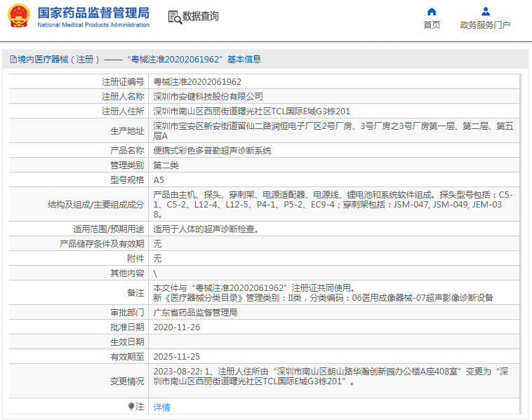Open the 数据查询 search icon
Viewport: 532px width, 420px height.
[175, 17]
